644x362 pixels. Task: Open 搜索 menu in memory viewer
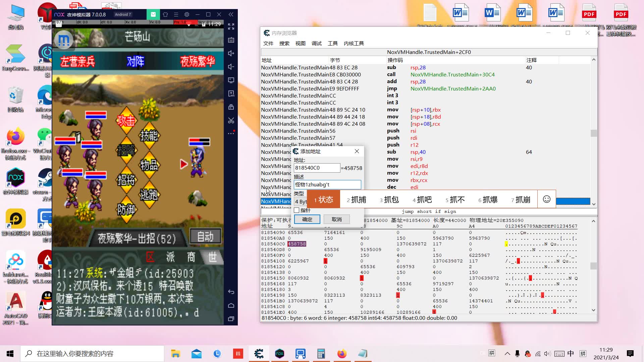pos(284,43)
